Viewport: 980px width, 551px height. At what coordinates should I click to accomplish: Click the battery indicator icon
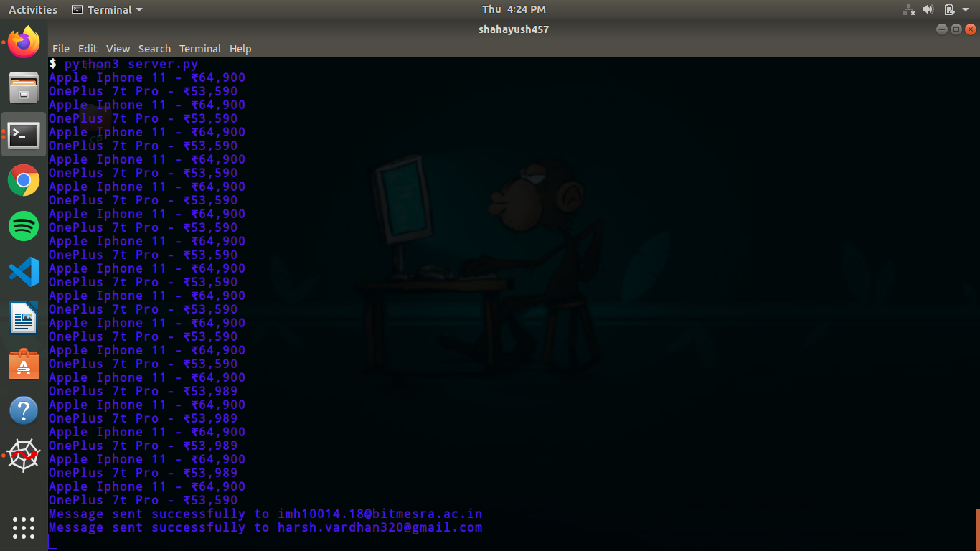[x=949, y=9]
